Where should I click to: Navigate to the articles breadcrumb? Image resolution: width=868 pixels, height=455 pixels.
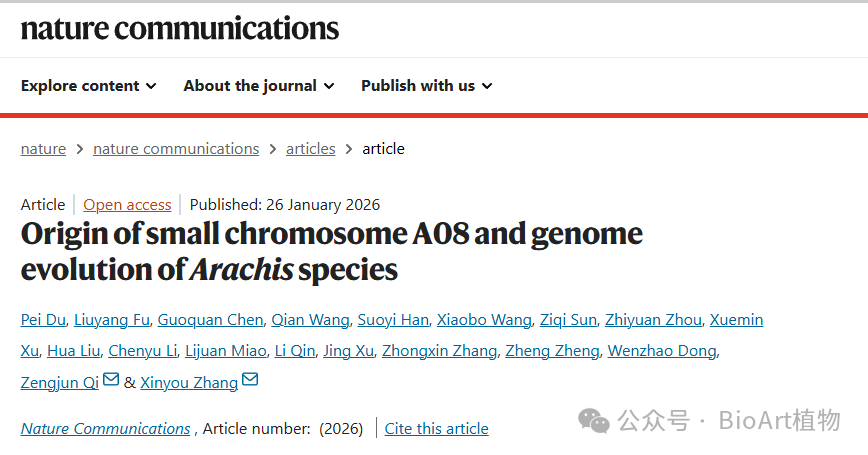click(311, 149)
